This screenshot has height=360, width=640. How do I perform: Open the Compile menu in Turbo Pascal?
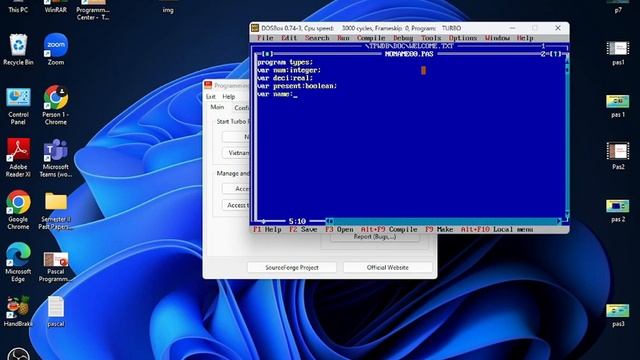[371, 38]
